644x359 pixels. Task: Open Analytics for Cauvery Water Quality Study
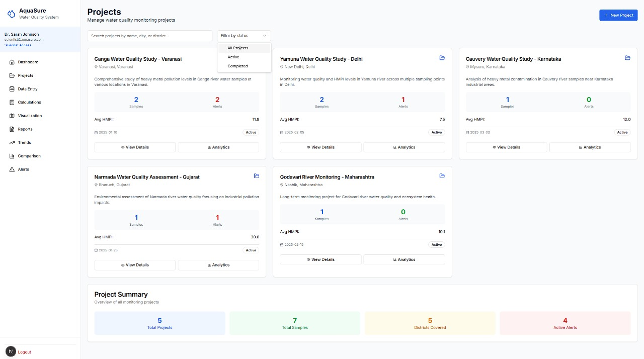coord(590,147)
